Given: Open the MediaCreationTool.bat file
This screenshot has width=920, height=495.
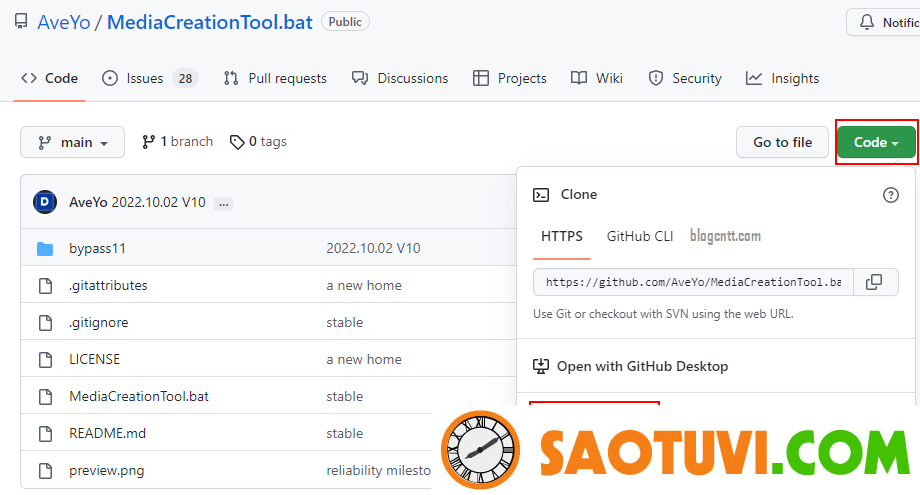Looking at the screenshot, I should pyautogui.click(x=139, y=396).
